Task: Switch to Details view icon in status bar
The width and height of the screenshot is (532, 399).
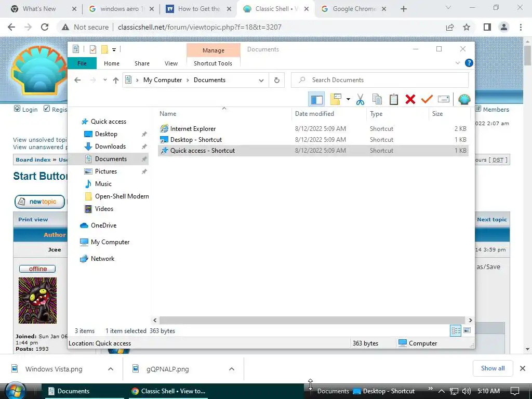Action: coord(456,330)
